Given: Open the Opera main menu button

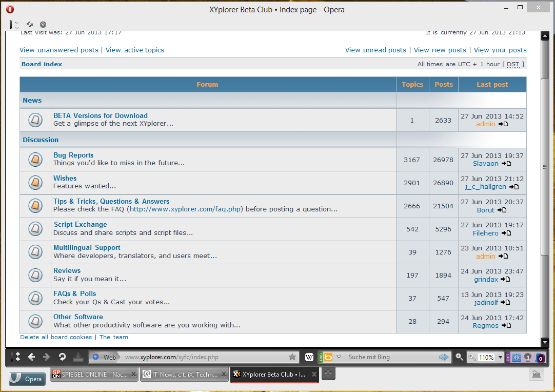Looking at the screenshot, I should click(27, 379).
